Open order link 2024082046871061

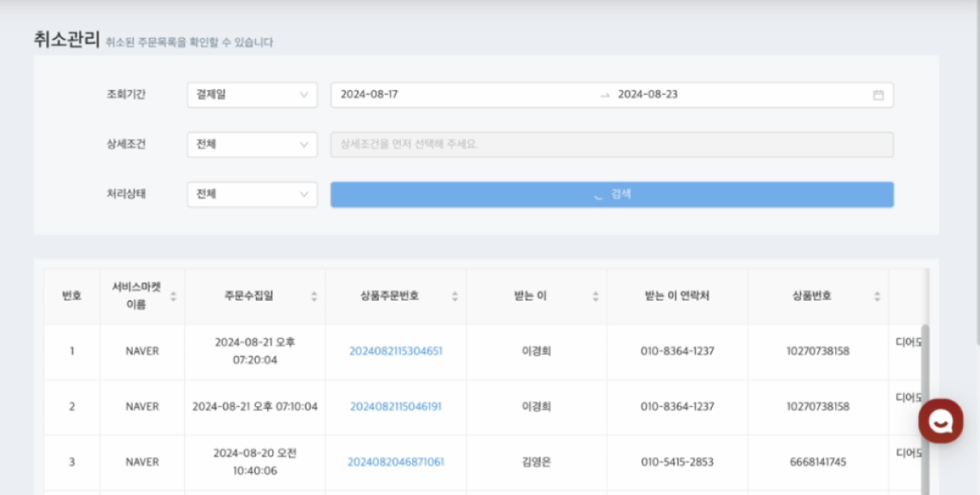click(396, 462)
